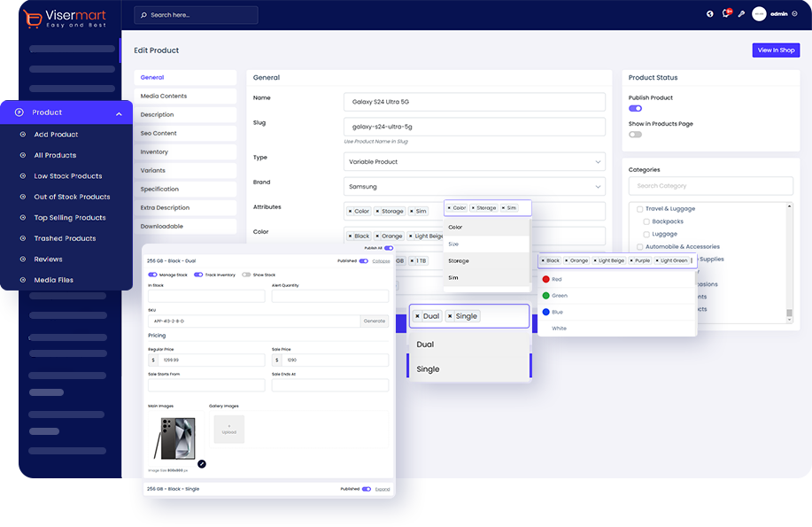Open the Inventory tab
Image resolution: width=812 pixels, height=527 pixels.
(x=185, y=152)
